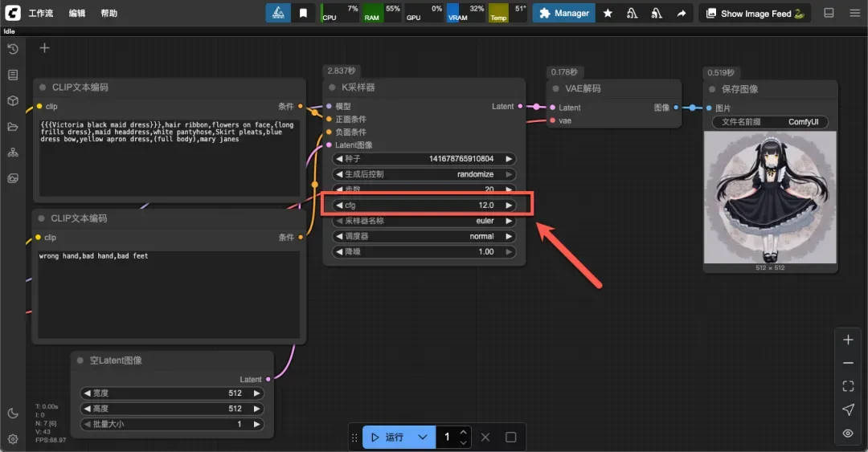Open the 采样器名称 euler dropdown
The width and height of the screenshot is (868, 452).
coord(424,221)
